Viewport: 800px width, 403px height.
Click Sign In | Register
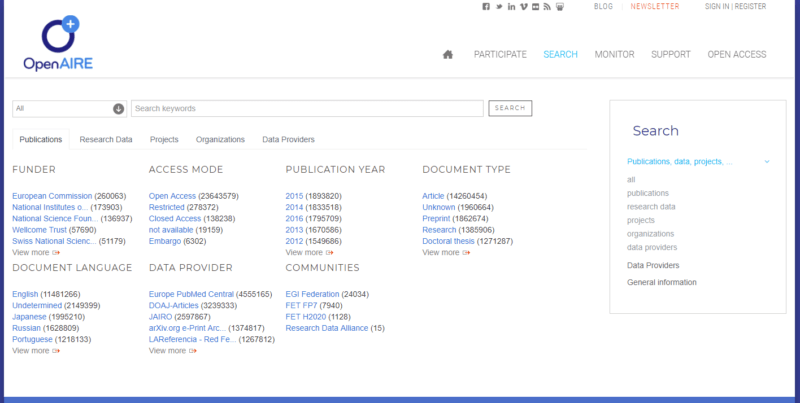735,7
